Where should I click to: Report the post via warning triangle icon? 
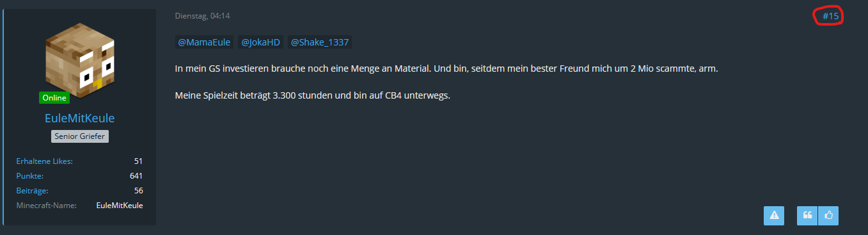[774, 216]
